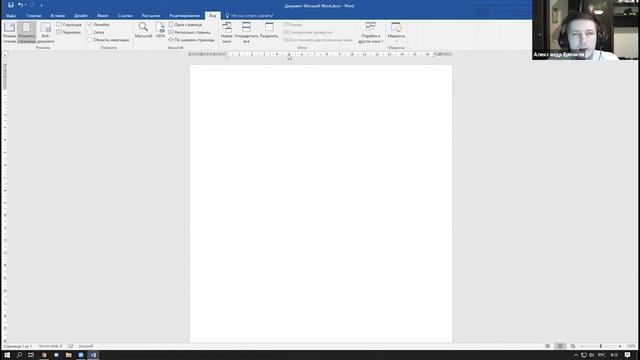Switch input language РУС in tray

pos(602,355)
